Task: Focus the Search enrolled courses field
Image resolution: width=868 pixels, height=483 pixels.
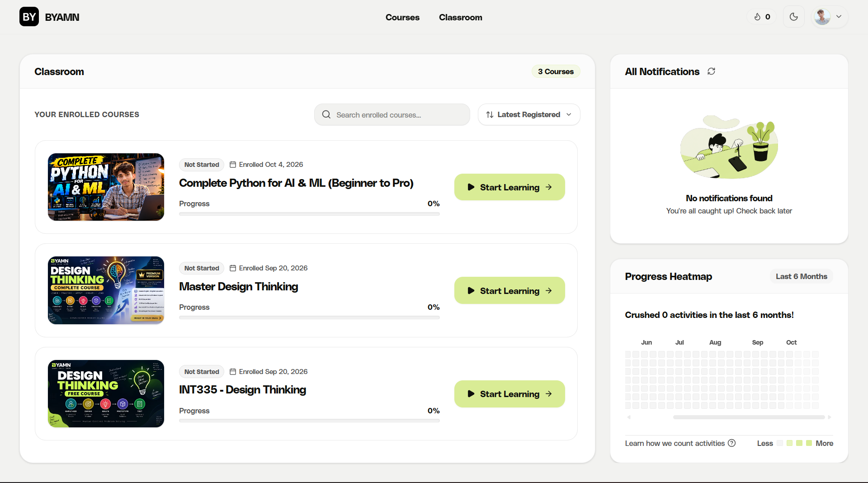Action: point(392,114)
